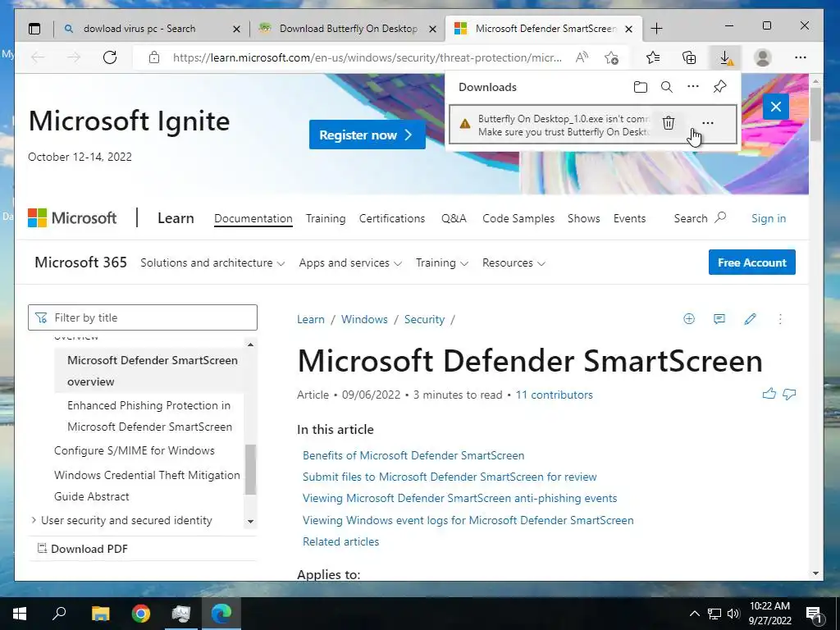Image resolution: width=840 pixels, height=630 pixels.
Task: Click the Sign in link
Action: [768, 218]
